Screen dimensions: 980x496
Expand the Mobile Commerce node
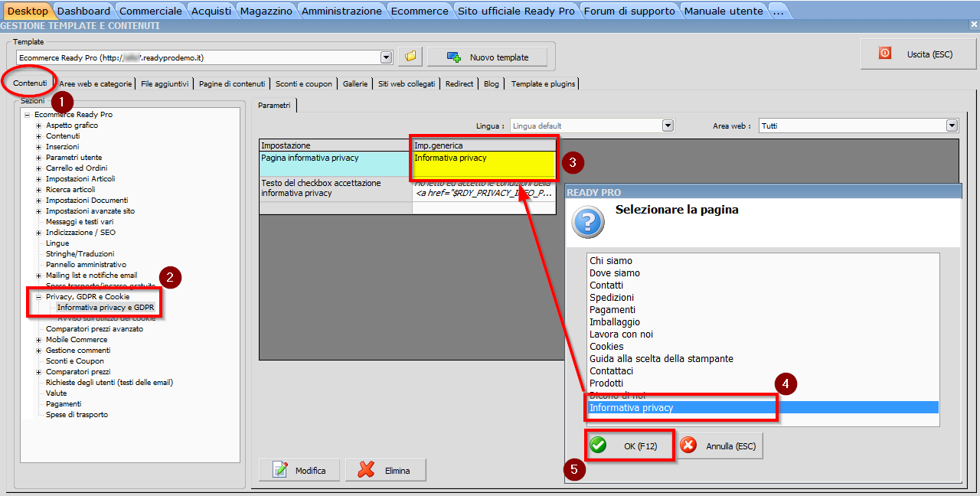click(x=38, y=340)
